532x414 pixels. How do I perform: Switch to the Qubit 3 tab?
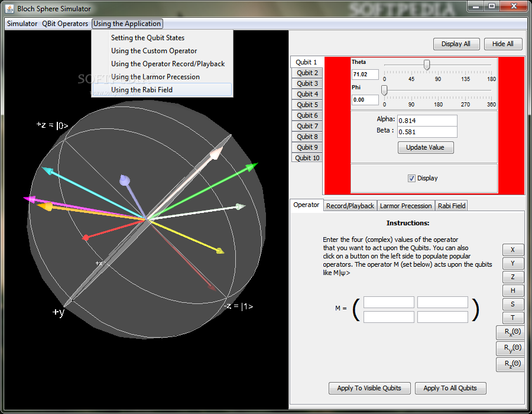pos(307,83)
